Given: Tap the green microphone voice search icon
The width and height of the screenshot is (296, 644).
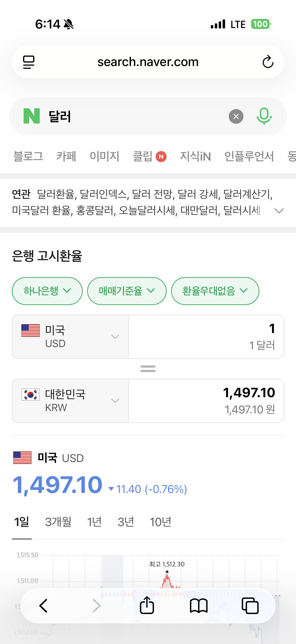Looking at the screenshot, I should click(264, 116).
